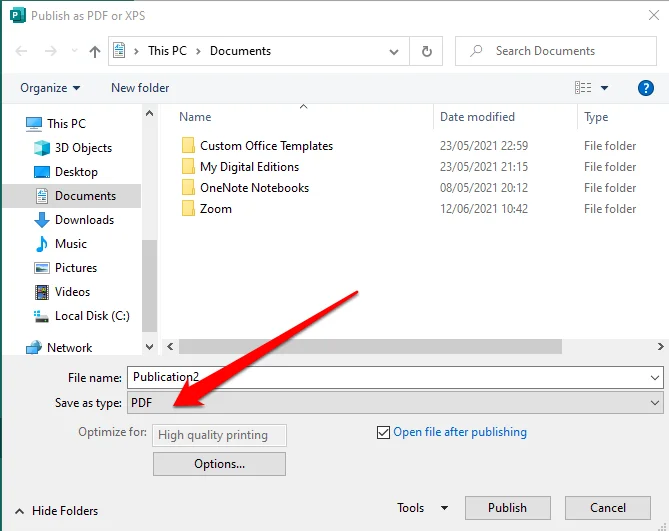
Task: Close the Publish as PDF or XPS dialog
Action: [654, 15]
